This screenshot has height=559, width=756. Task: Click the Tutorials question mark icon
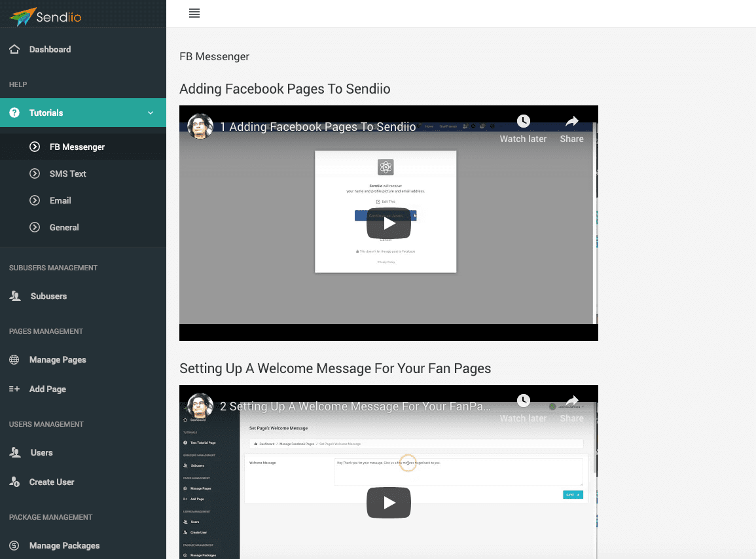[x=14, y=113]
